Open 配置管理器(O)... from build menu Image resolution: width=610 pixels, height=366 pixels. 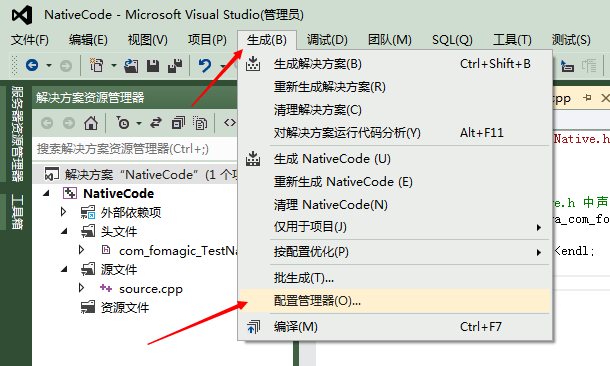coord(394,301)
